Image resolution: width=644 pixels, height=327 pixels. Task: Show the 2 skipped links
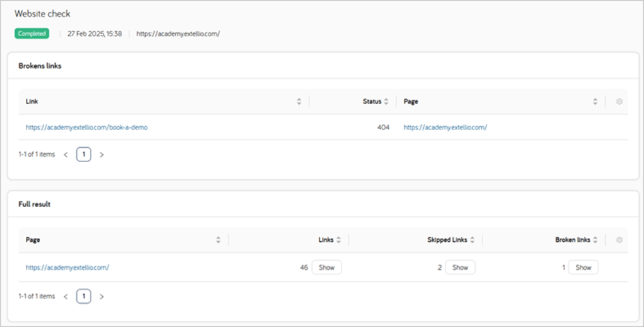point(461,268)
